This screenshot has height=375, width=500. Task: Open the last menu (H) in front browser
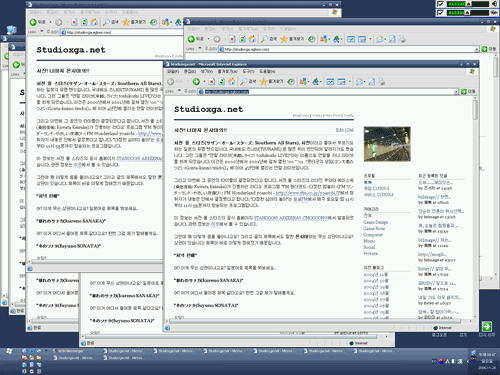[x=267, y=71]
